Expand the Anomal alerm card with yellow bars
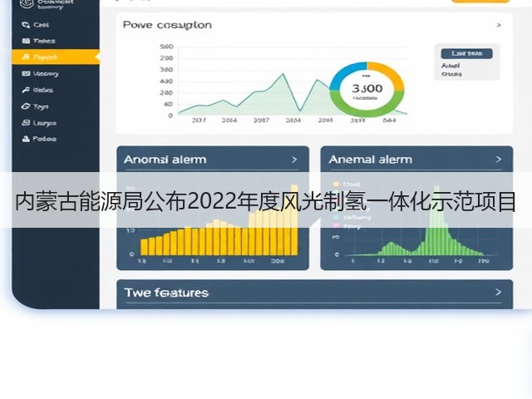 point(294,160)
